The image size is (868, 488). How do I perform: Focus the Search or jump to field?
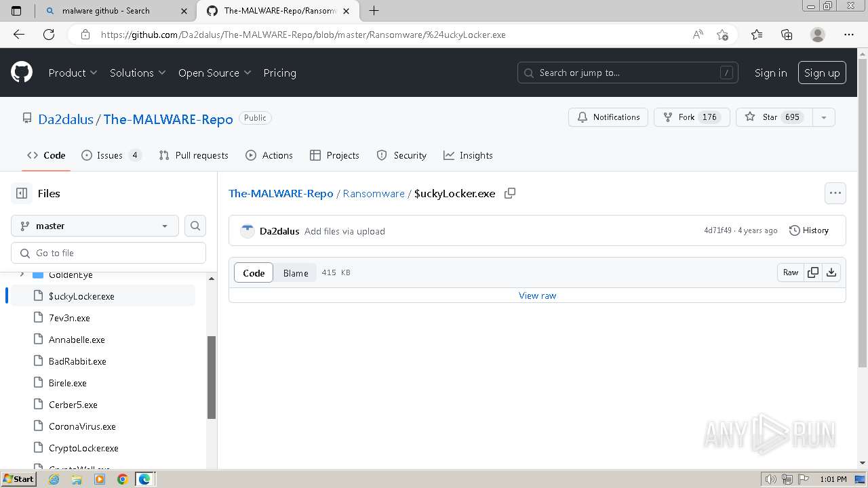[x=627, y=73]
